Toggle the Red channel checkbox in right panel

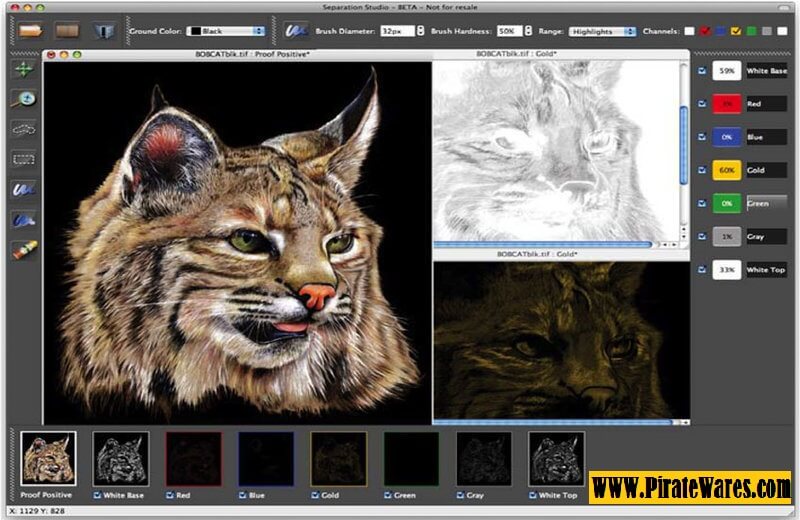point(700,104)
